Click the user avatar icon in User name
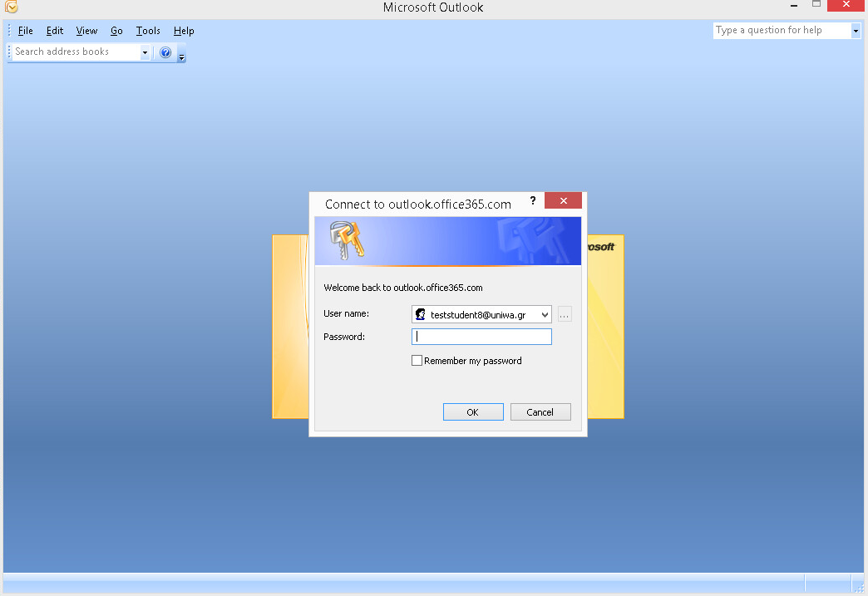This screenshot has height=596, width=868. (420, 315)
